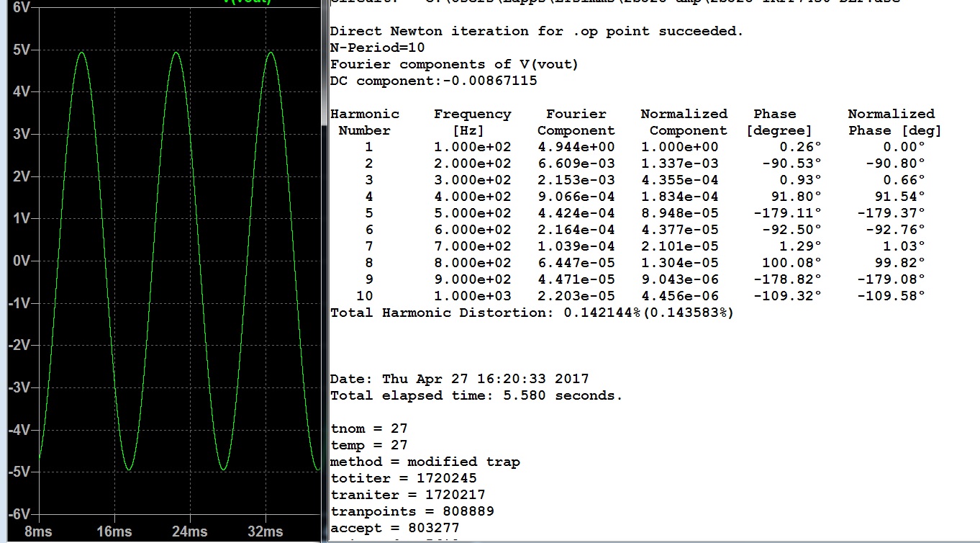The height and width of the screenshot is (543, 980).
Task: Click the 'Direct Newton iteration' log line
Action: pos(536,31)
